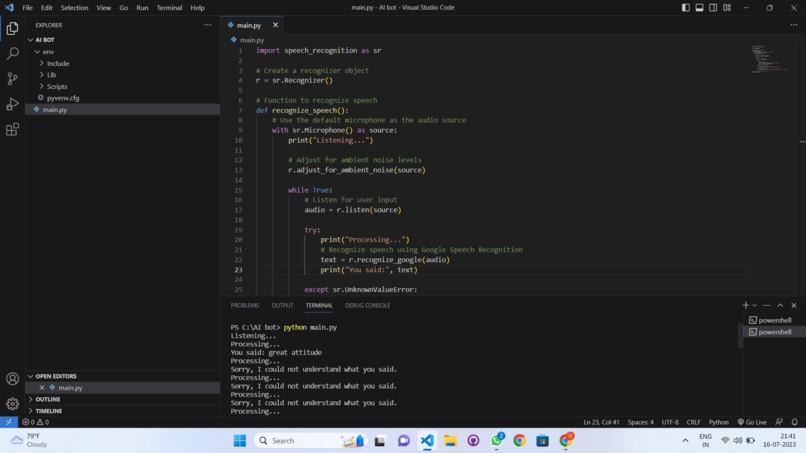The width and height of the screenshot is (806, 453).
Task: Change line endings via CRLF entry
Action: pyautogui.click(x=693, y=422)
